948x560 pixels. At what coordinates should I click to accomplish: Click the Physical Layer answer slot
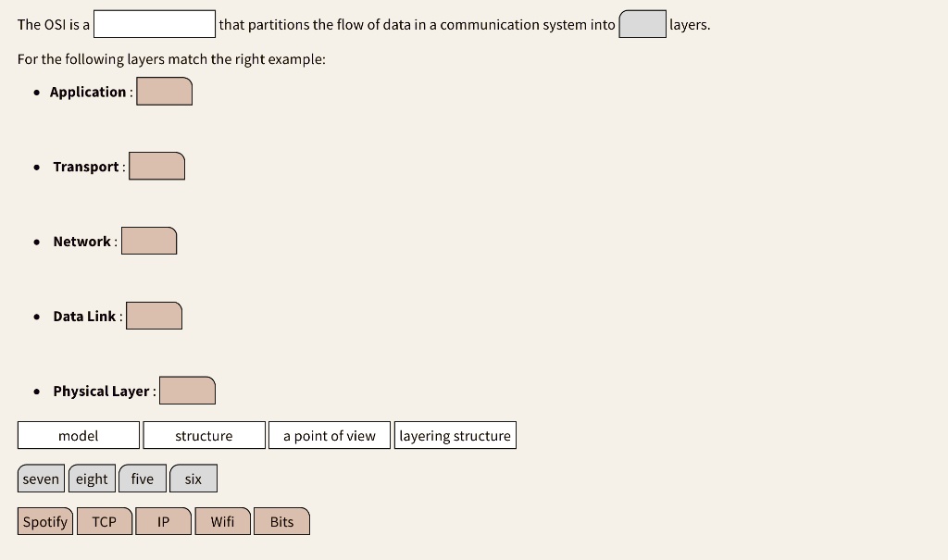(x=187, y=390)
